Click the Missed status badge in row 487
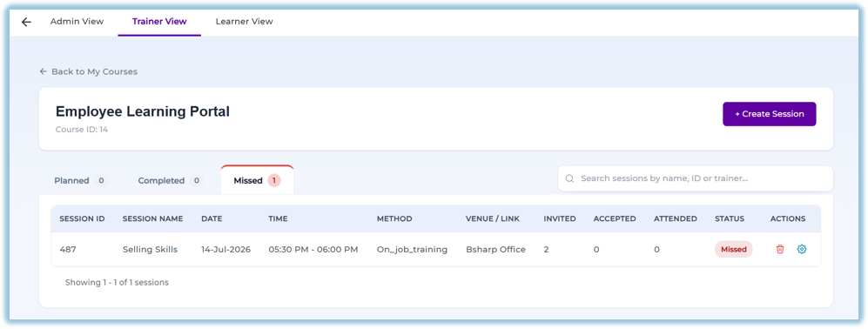The width and height of the screenshot is (868, 329). point(733,249)
